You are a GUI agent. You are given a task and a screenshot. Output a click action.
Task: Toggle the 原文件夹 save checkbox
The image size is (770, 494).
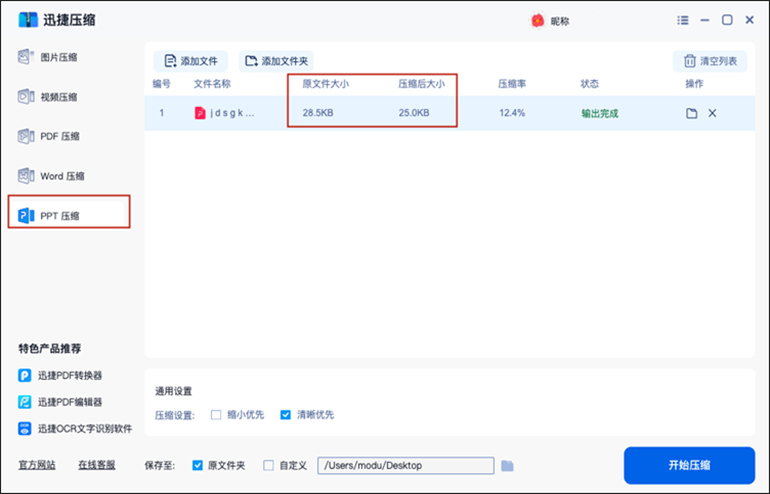(197, 465)
